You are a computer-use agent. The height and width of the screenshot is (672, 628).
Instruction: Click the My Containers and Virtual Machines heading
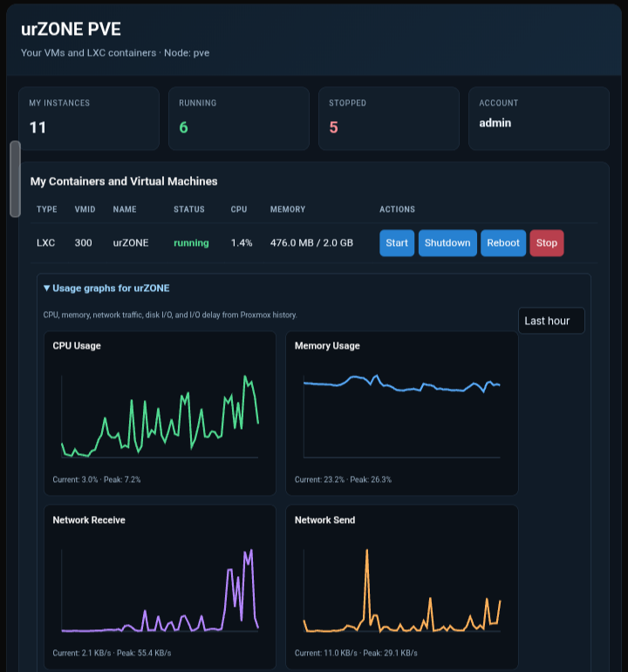[x=124, y=181]
